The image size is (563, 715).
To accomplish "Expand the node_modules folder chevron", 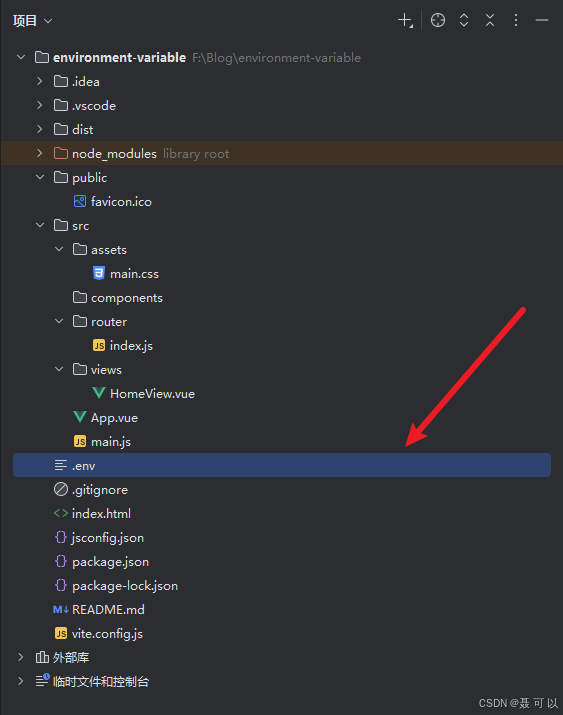I will (x=40, y=153).
